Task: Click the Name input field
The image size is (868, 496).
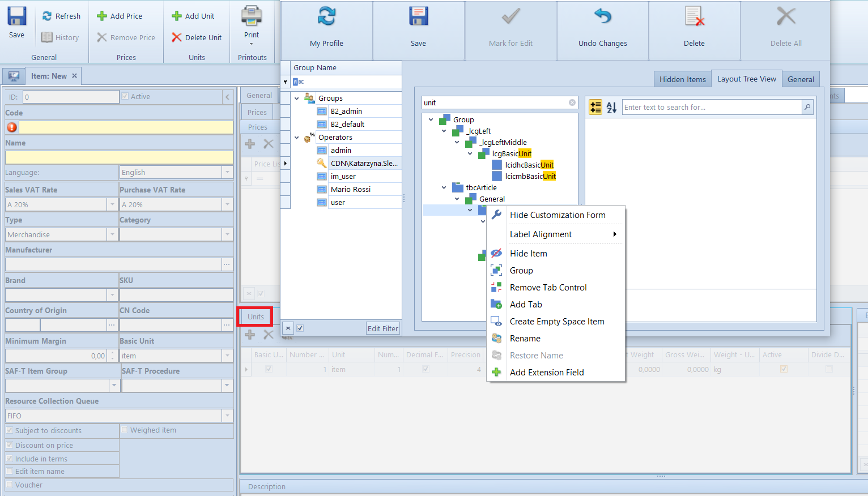Action: click(119, 157)
